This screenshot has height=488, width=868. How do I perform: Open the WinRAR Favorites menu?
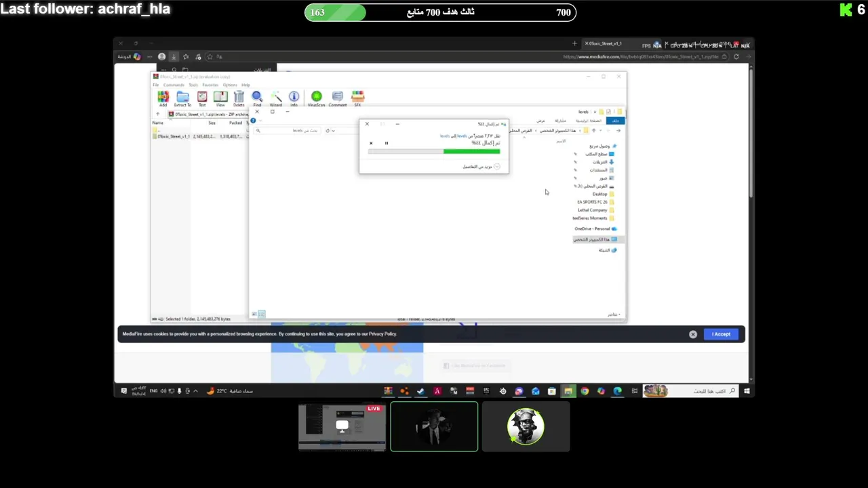tap(210, 85)
